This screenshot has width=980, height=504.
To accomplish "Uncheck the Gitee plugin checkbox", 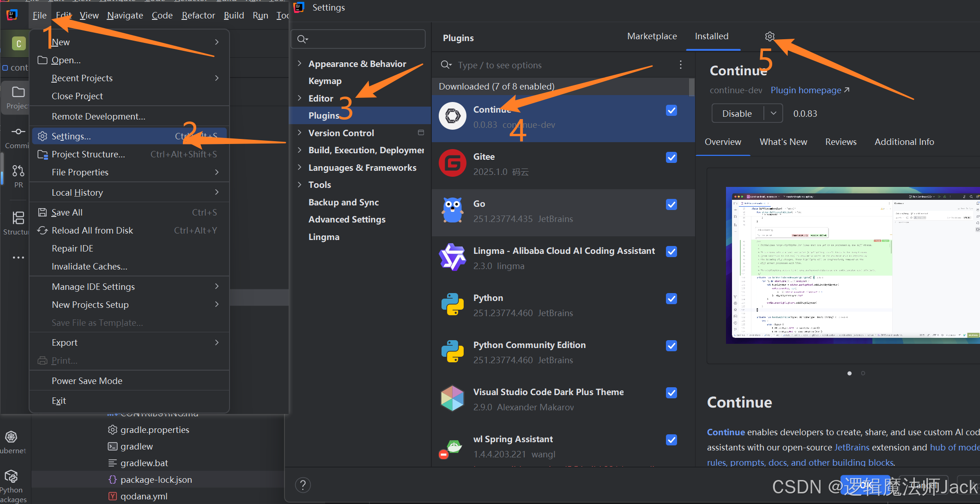I will pos(671,158).
